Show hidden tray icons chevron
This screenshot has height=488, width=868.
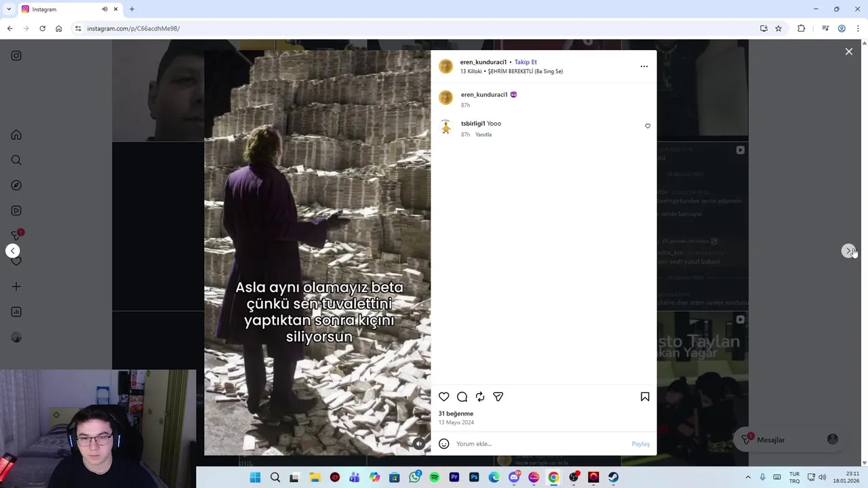[x=748, y=478]
